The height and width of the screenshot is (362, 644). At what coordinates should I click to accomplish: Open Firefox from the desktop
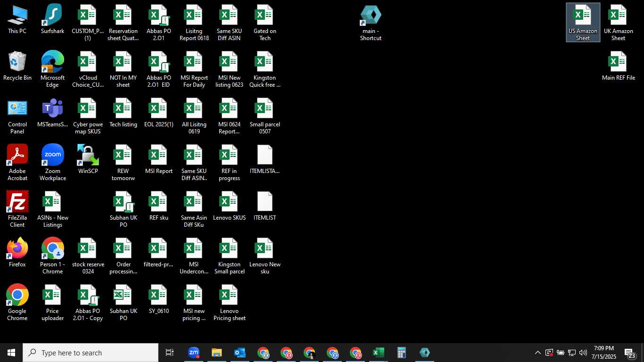17,253
